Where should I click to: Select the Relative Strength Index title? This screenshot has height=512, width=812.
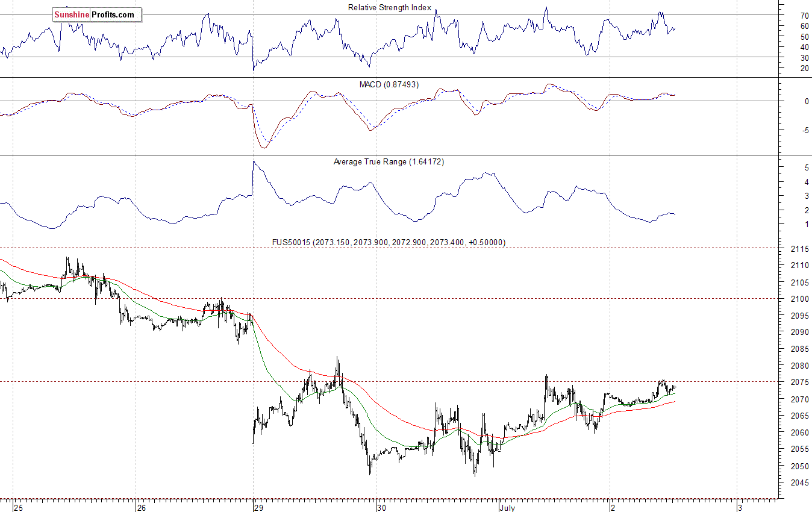[x=390, y=7]
